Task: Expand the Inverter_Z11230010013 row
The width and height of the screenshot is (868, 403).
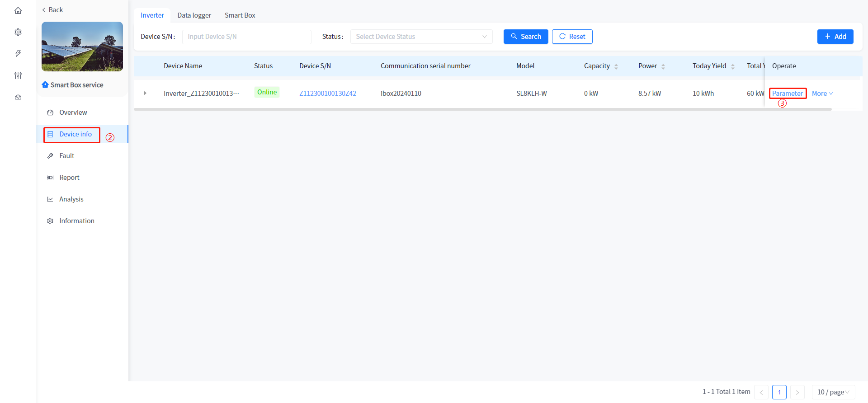Action: pyautogui.click(x=145, y=93)
